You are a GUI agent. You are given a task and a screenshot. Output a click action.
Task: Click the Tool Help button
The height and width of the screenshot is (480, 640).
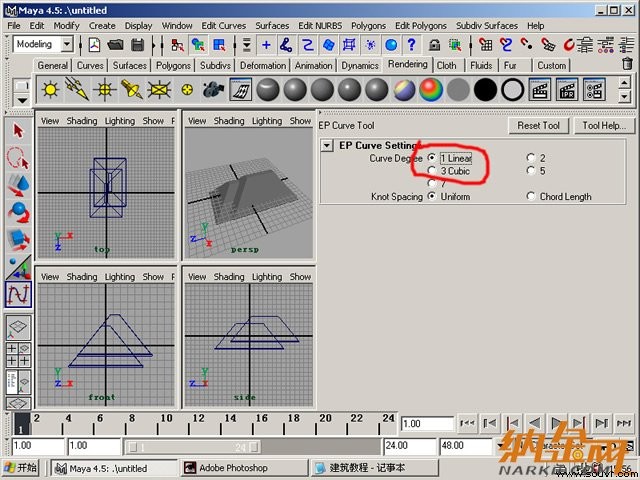604,125
